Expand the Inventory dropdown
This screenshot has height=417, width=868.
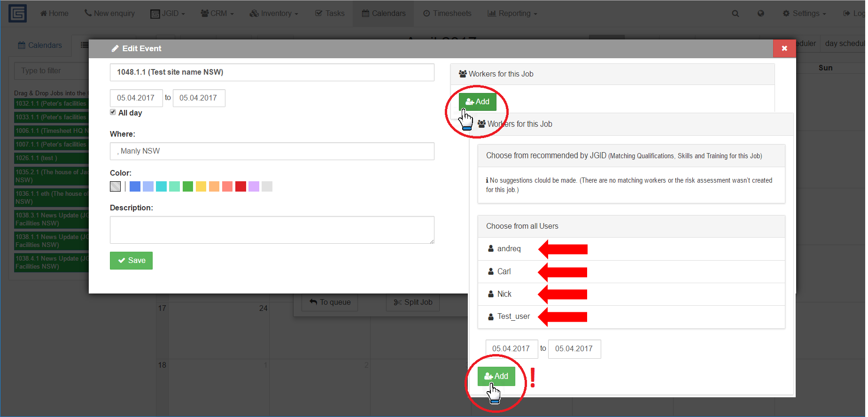coord(274,14)
